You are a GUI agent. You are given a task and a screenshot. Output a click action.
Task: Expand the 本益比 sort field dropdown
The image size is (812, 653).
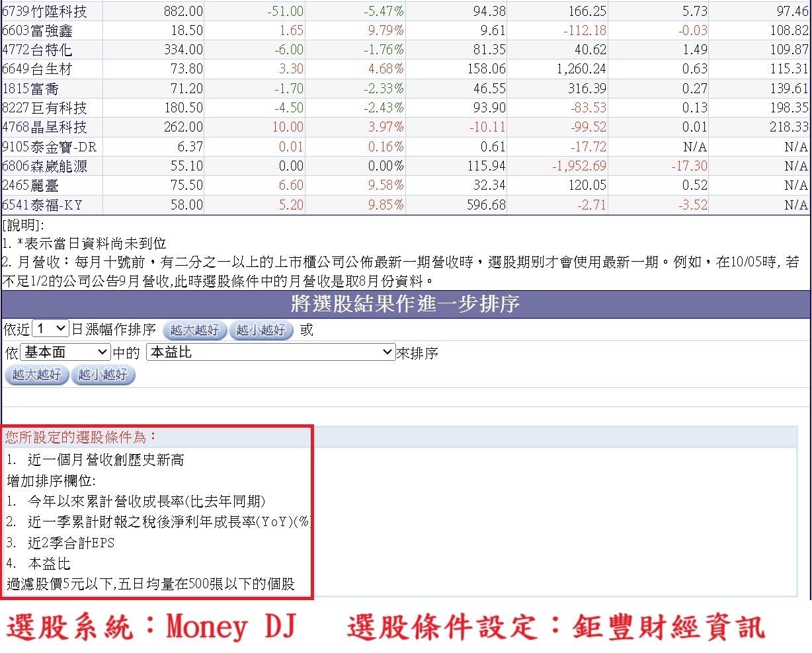point(271,352)
